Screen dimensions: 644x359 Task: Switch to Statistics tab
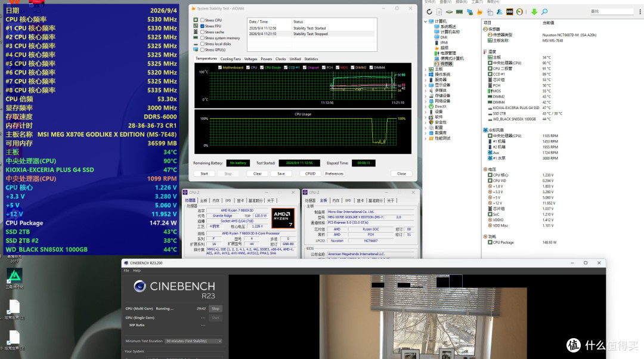pos(311,58)
